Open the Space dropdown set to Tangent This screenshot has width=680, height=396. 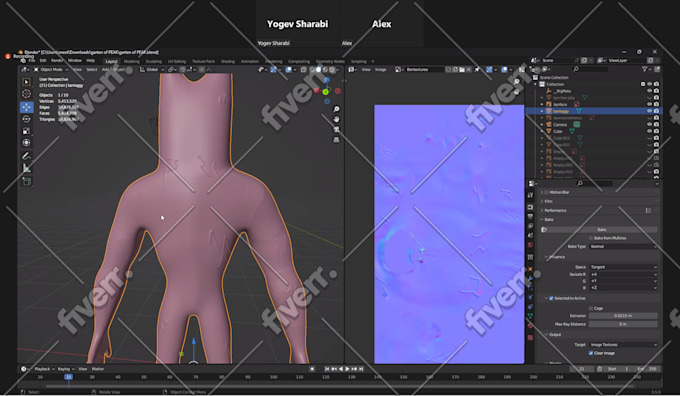pos(623,267)
